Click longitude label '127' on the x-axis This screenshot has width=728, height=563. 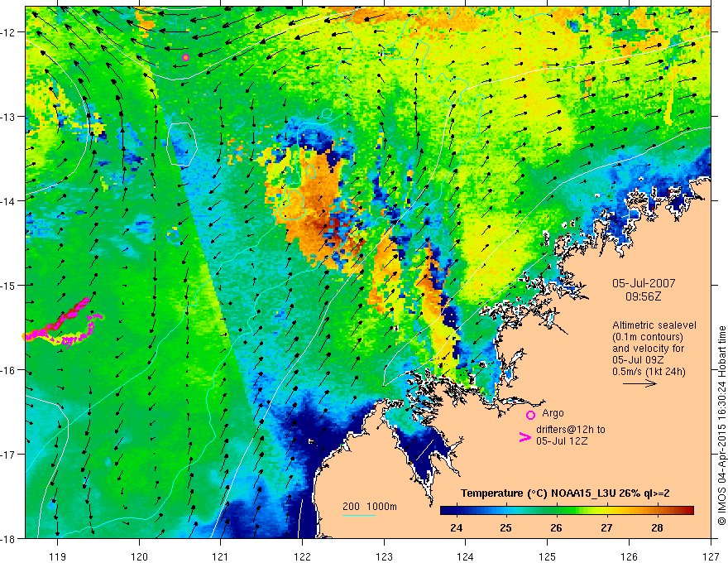pos(711,556)
